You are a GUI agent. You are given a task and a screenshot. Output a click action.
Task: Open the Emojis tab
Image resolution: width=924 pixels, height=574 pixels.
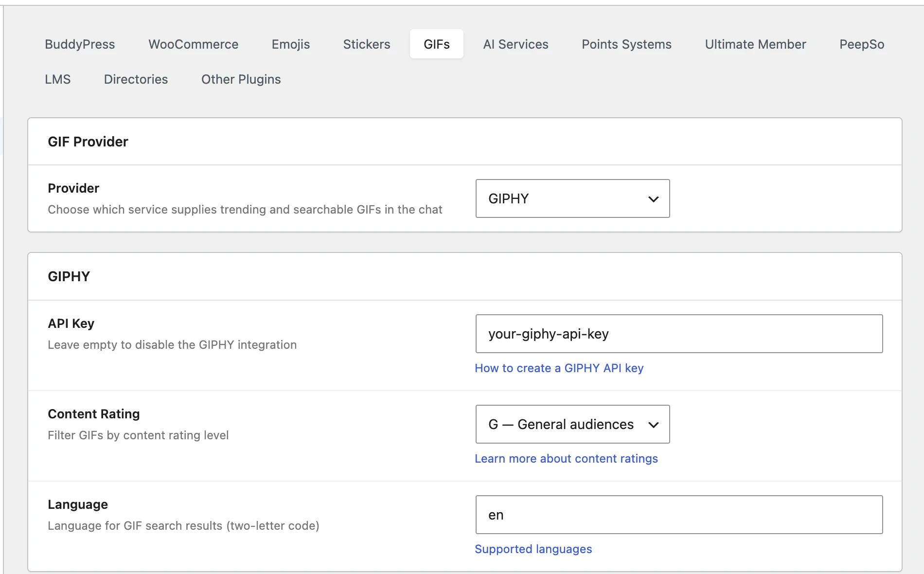(291, 44)
